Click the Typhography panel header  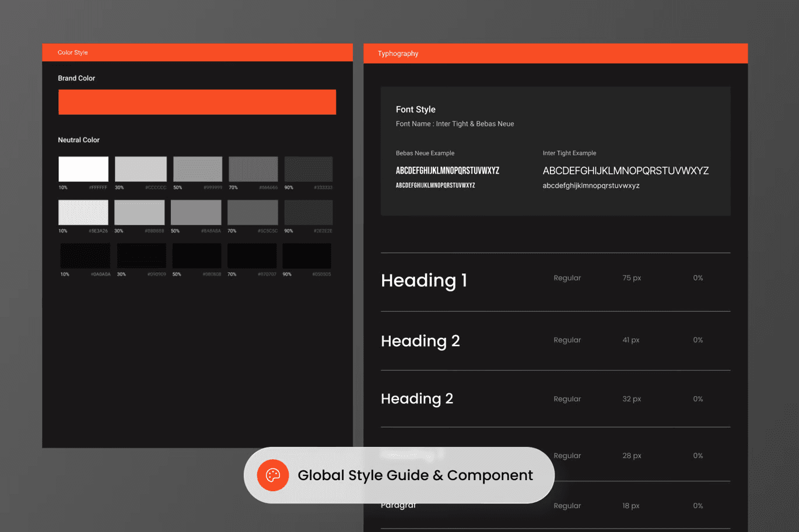[x=555, y=54]
